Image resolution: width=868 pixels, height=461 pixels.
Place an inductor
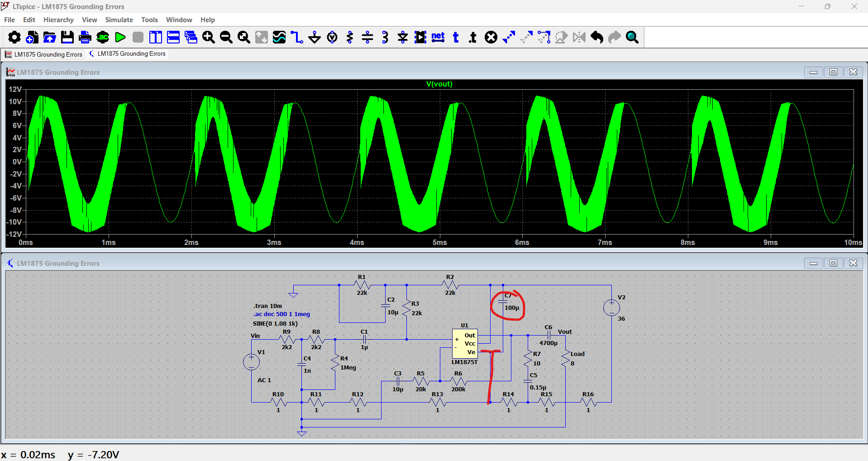385,37
